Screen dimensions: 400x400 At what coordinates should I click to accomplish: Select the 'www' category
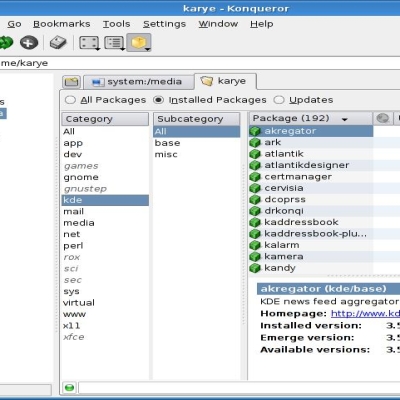click(105, 314)
